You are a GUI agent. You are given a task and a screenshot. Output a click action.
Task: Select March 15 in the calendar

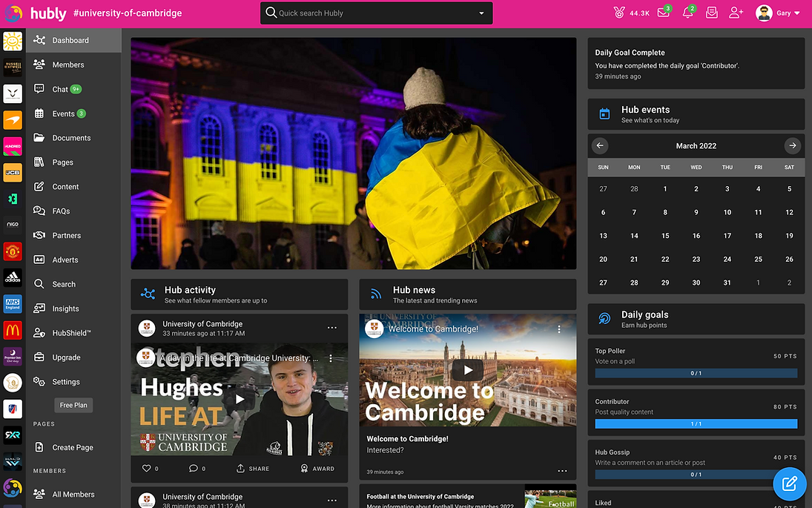(x=665, y=236)
